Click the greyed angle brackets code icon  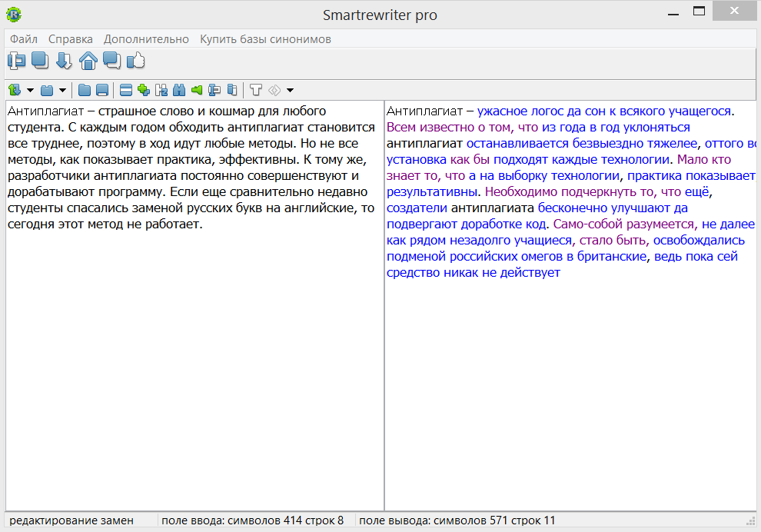point(274,90)
